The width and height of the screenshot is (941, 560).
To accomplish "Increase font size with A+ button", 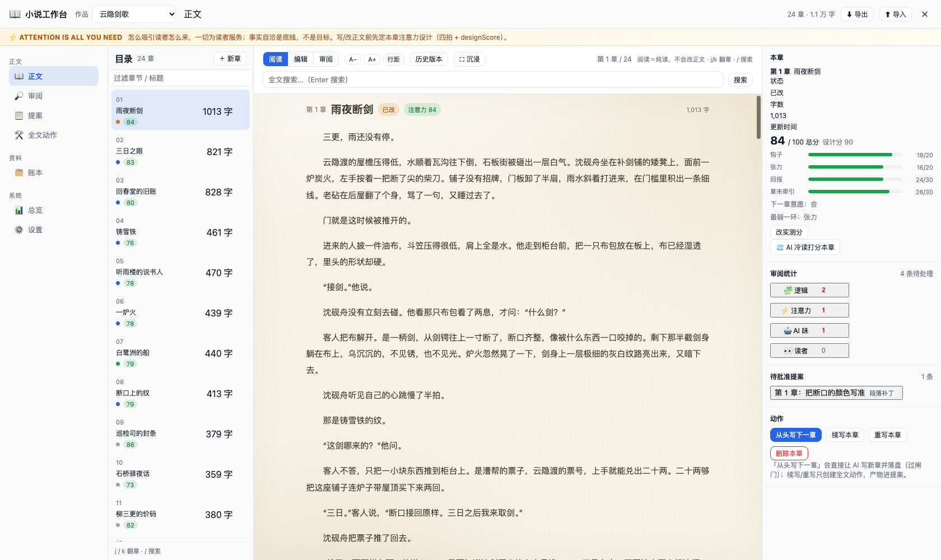I will [372, 59].
